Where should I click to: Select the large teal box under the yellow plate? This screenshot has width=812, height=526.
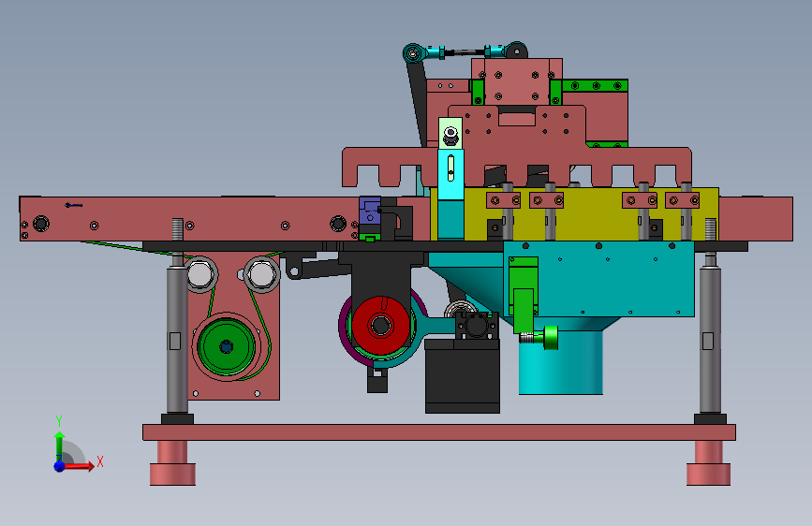(598, 280)
